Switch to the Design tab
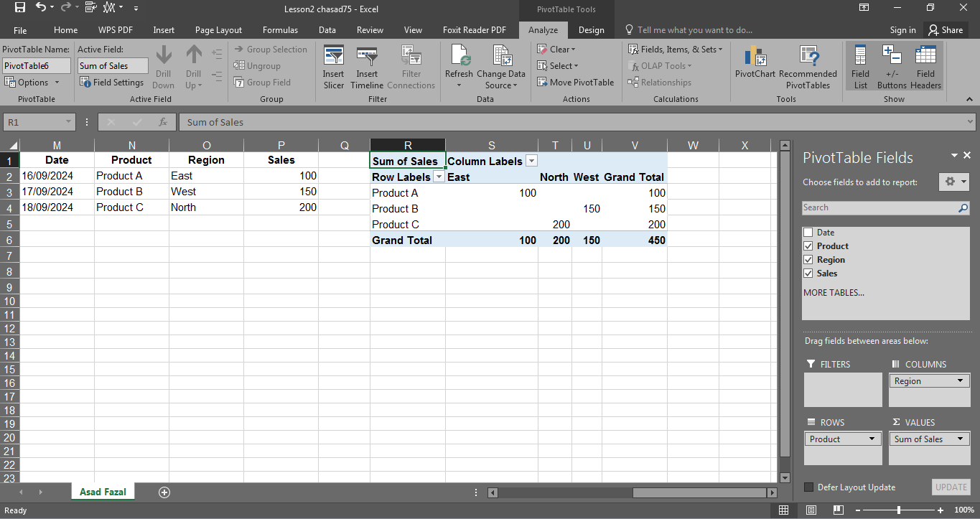Screen dimensions: 980x519 pos(591,30)
